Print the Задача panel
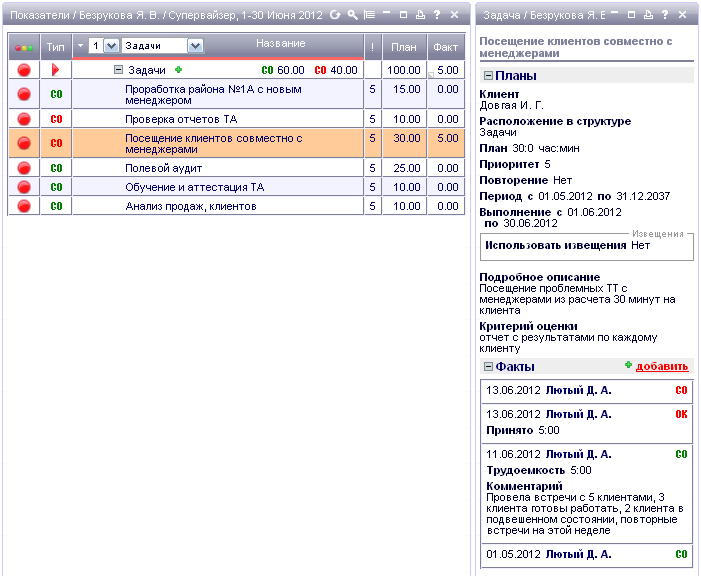701x576 pixels. click(x=648, y=15)
